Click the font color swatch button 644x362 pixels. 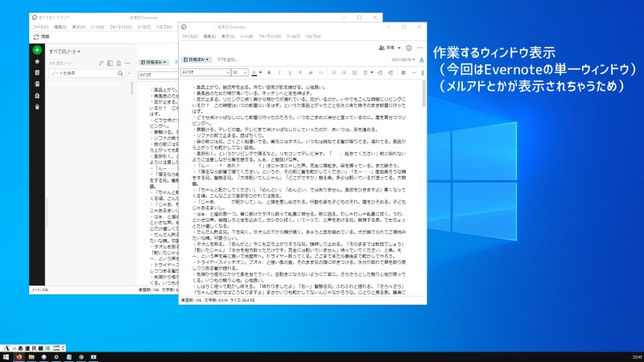click(x=254, y=72)
